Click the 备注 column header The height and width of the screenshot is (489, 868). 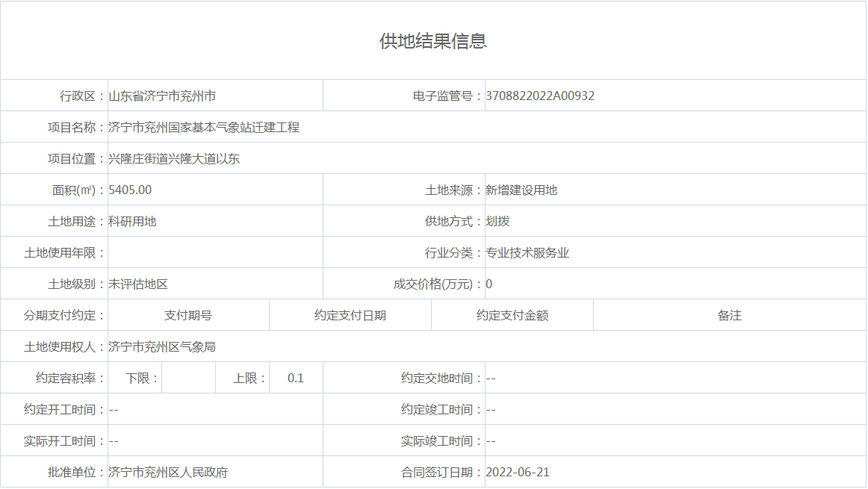pyautogui.click(x=730, y=315)
